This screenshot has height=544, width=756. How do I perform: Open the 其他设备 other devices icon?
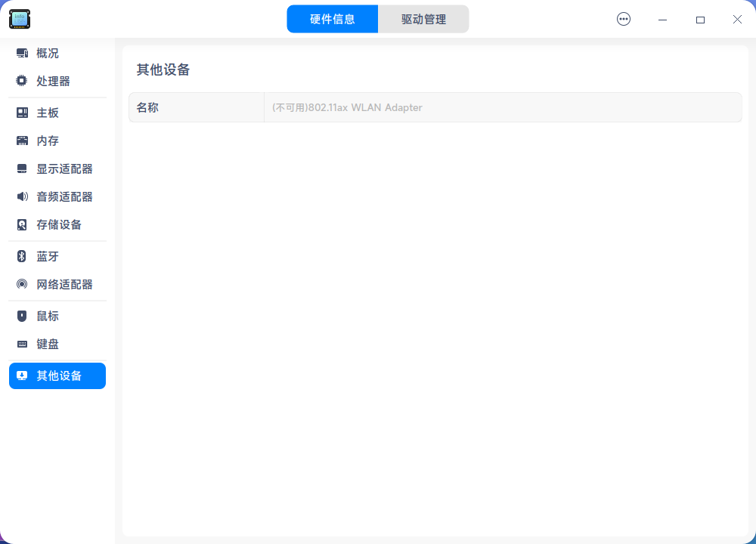pyautogui.click(x=21, y=376)
